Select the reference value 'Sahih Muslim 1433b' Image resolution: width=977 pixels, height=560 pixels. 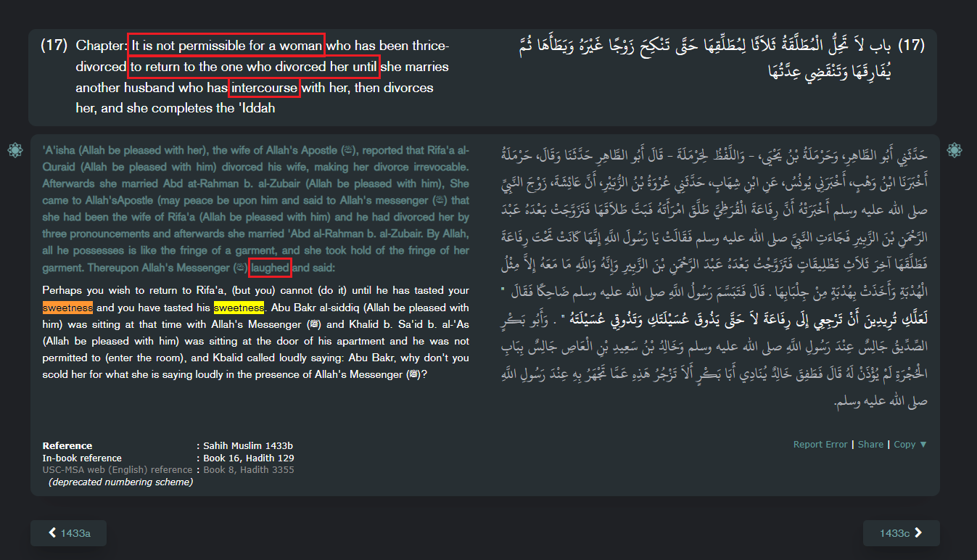(248, 445)
